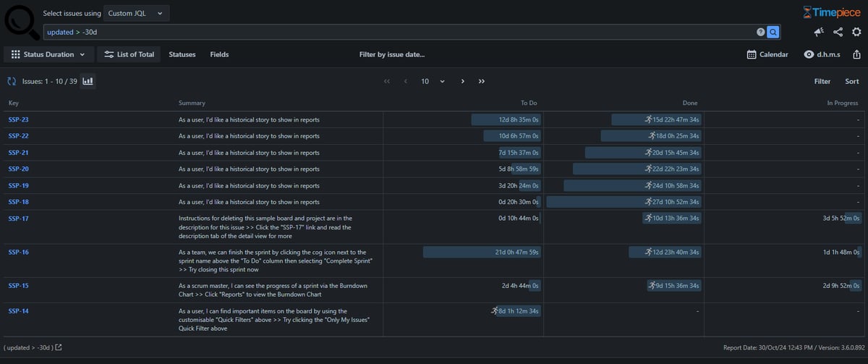The height and width of the screenshot is (364, 868).
Task: Expand the Custom JQL dropdown
Action: point(136,13)
